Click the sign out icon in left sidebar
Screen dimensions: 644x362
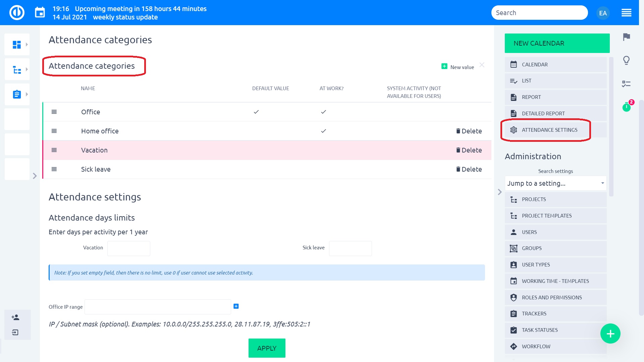coord(15,332)
